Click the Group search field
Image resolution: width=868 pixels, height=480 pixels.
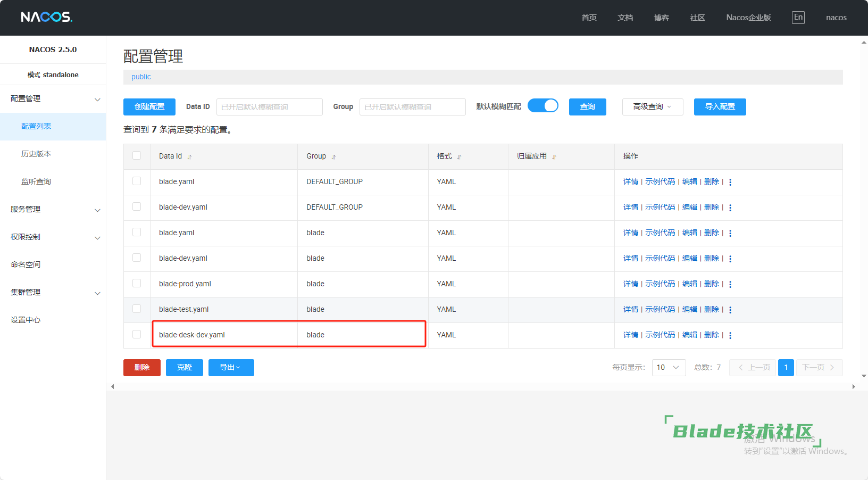pyautogui.click(x=413, y=107)
